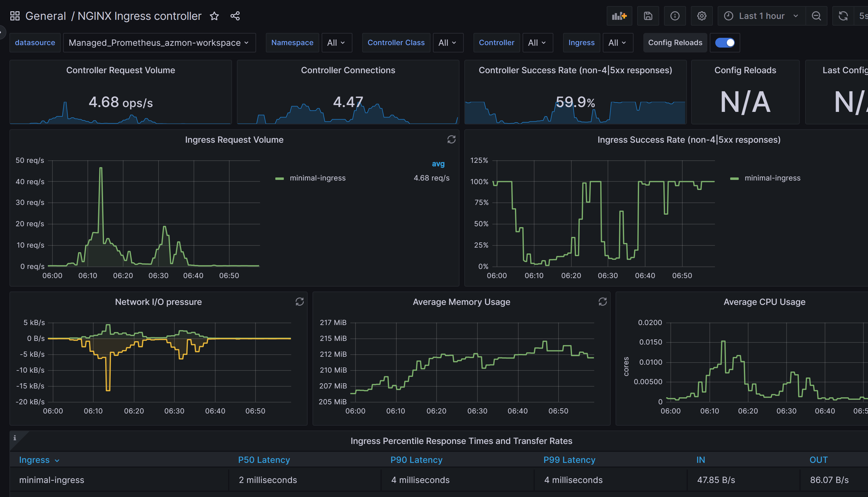This screenshot has height=497, width=868.
Task: Open the Managed_Prometheus_azmon-workspace datasource dropdown
Action: point(159,42)
